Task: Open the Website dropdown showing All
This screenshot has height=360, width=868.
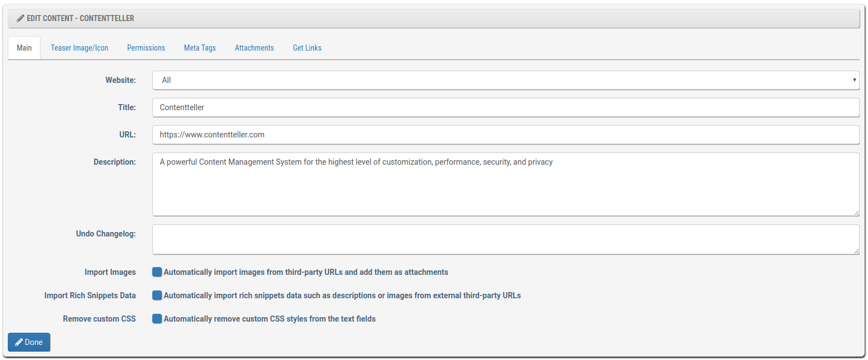Action: tap(506, 80)
